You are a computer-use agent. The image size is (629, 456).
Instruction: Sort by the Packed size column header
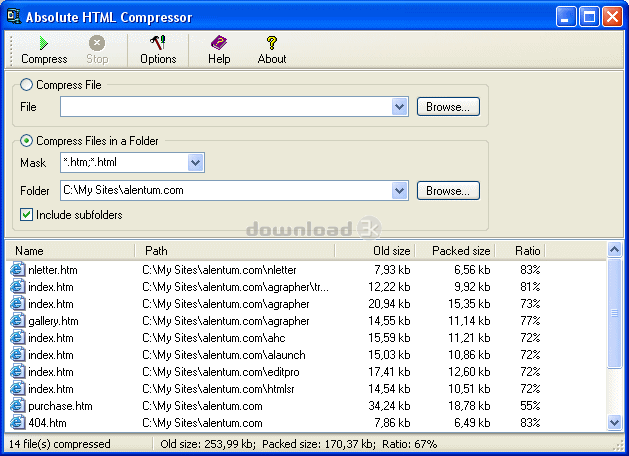click(455, 251)
